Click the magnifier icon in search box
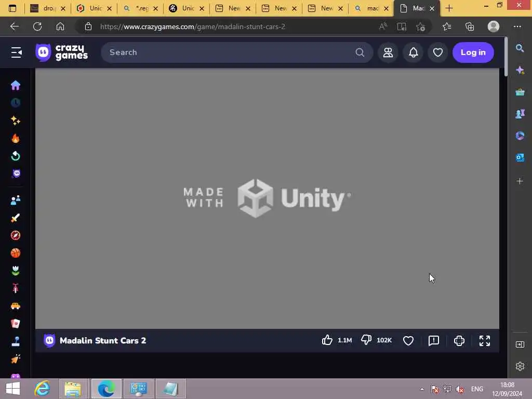The width and height of the screenshot is (532, 399). (360, 52)
